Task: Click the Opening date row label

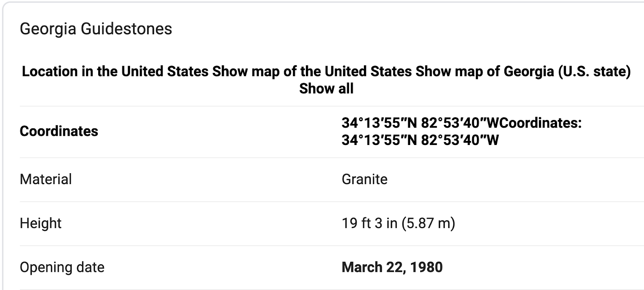Action: (62, 267)
